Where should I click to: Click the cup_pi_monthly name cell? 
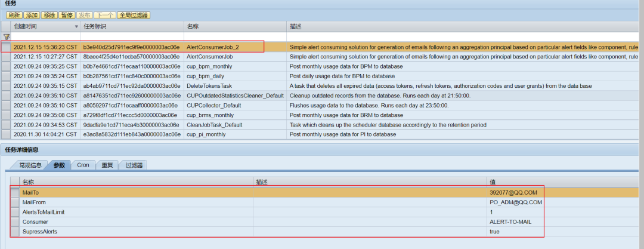[235, 134]
